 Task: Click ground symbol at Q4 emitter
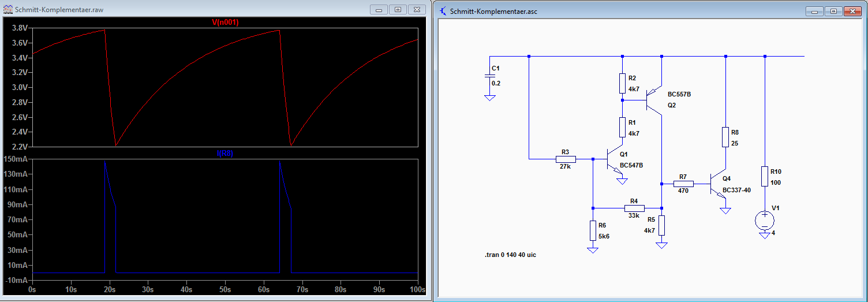tap(725, 210)
